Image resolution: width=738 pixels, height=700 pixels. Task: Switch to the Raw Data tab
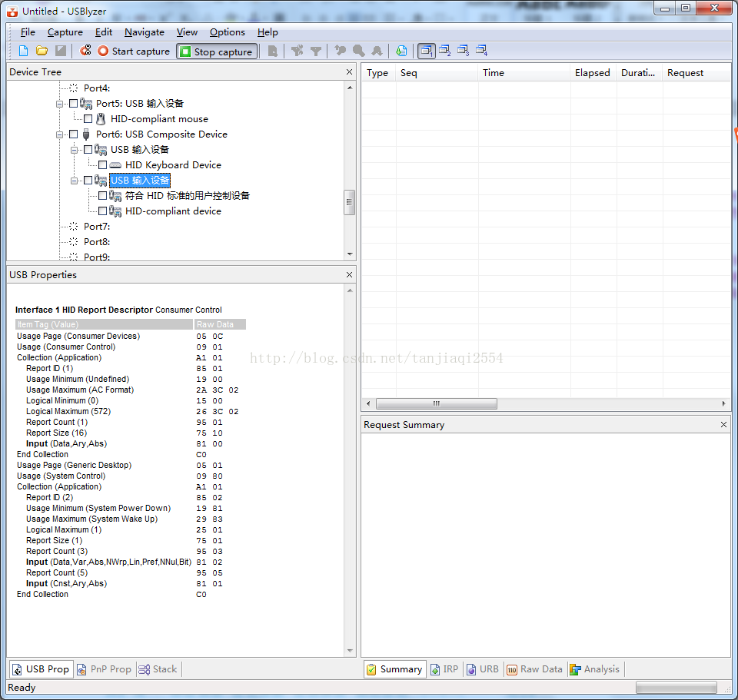coord(535,669)
